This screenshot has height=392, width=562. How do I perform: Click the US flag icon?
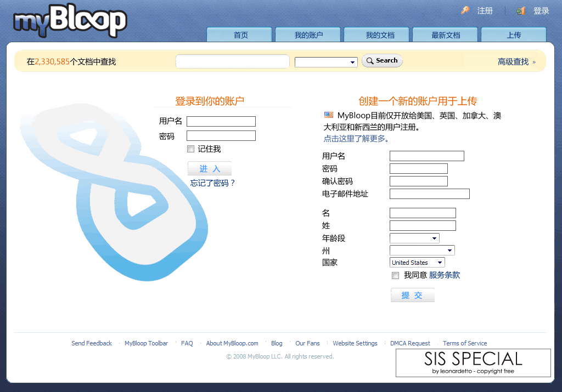click(329, 115)
